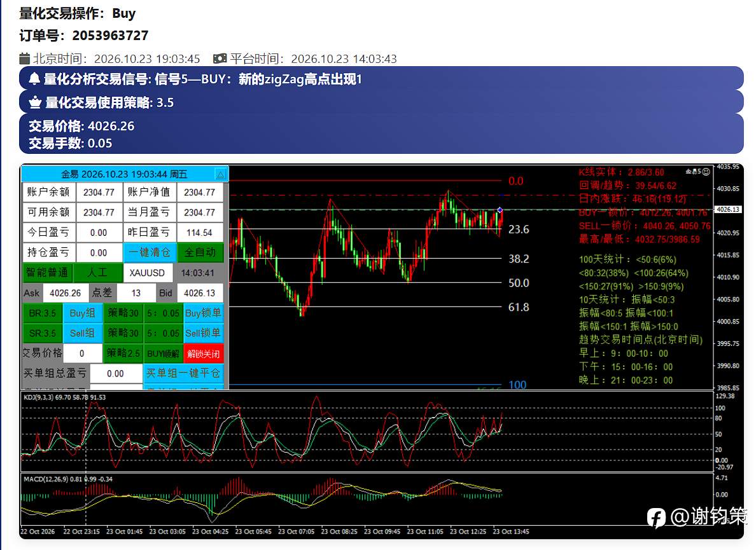Toggle the 人工 manual mode button

pyautogui.click(x=98, y=273)
